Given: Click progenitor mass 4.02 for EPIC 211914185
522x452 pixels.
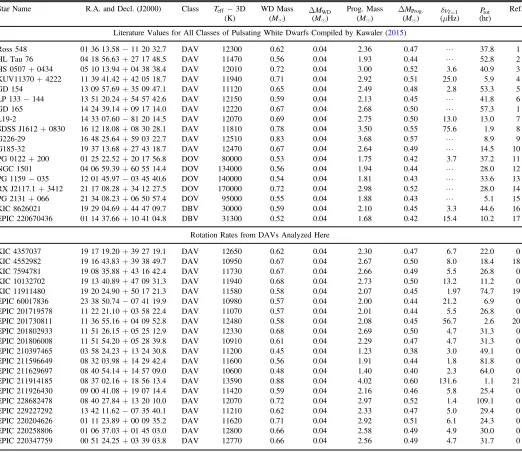Looking at the screenshot, I should coord(365,381).
